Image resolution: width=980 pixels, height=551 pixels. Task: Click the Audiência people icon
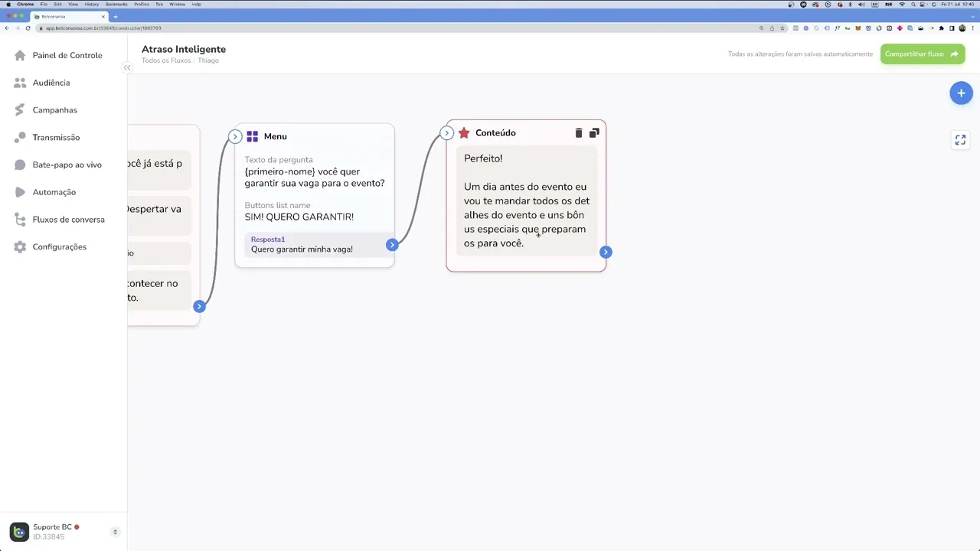pyautogui.click(x=20, y=83)
